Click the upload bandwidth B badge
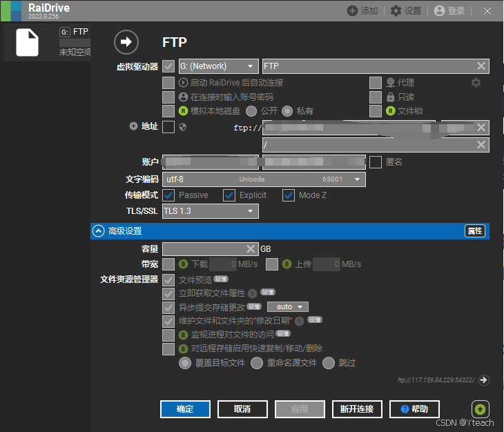The height and width of the screenshot is (432, 504). pyautogui.click(x=287, y=264)
